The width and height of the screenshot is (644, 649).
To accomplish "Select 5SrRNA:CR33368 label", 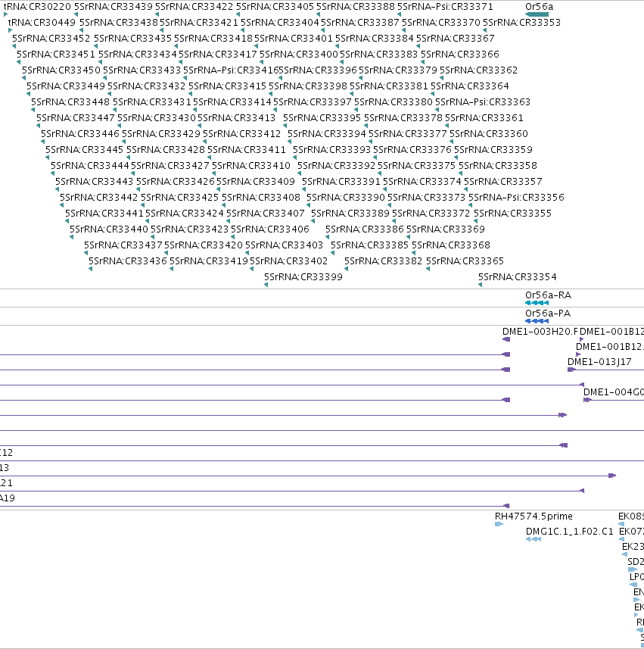I will click(451, 245).
